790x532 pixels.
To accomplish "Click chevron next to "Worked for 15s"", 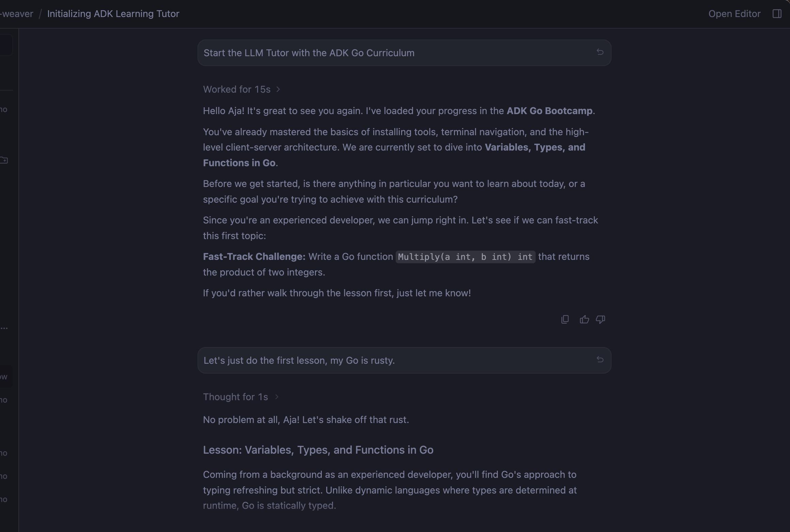I will (278, 89).
